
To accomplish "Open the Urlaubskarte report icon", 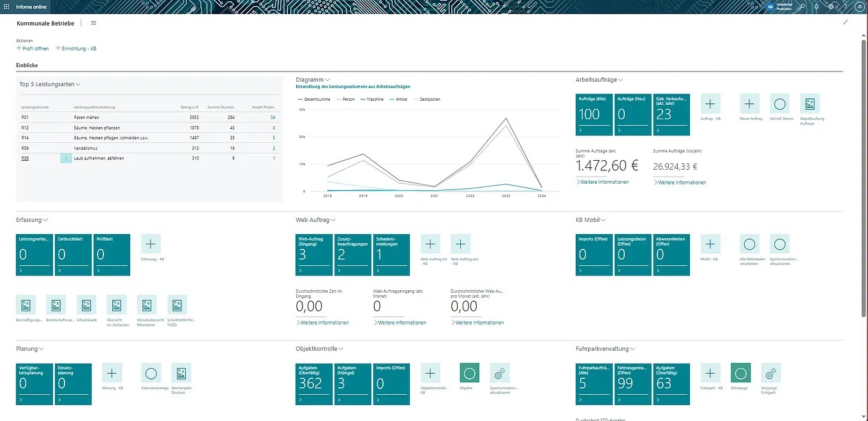I will click(86, 305).
